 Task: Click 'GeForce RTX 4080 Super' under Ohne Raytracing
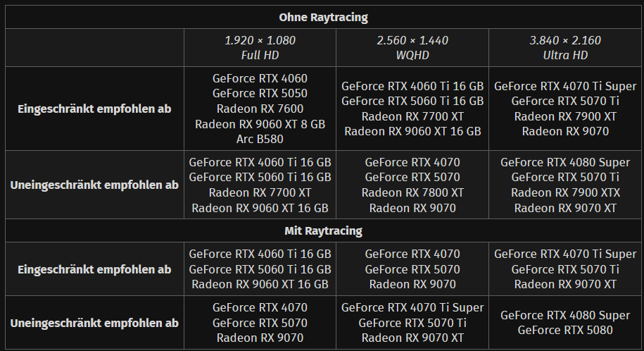click(x=565, y=162)
